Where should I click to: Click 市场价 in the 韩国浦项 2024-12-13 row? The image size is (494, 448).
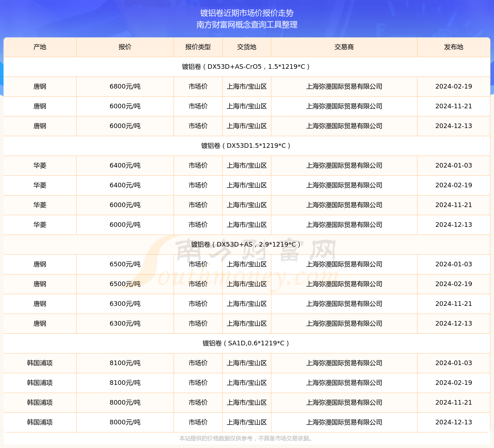198,422
